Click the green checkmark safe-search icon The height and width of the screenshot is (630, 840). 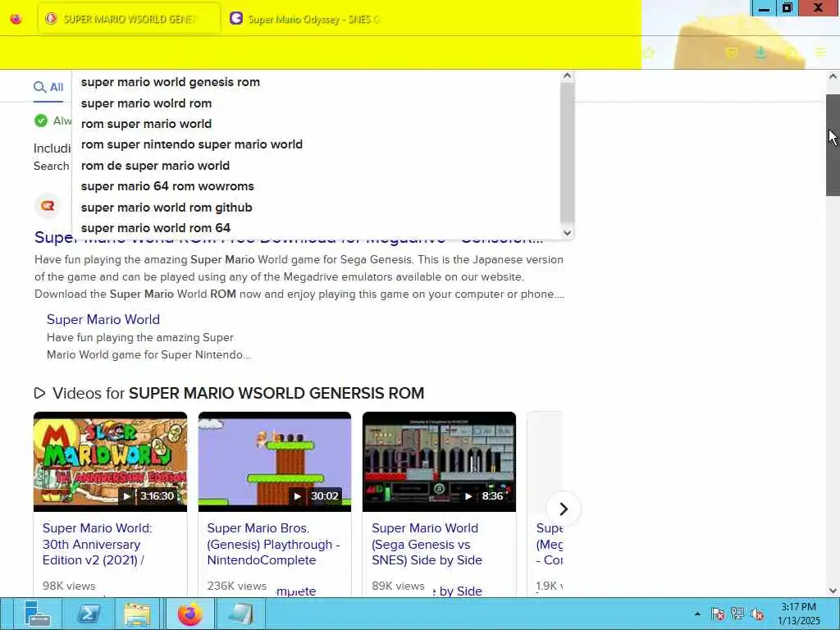[x=41, y=121]
